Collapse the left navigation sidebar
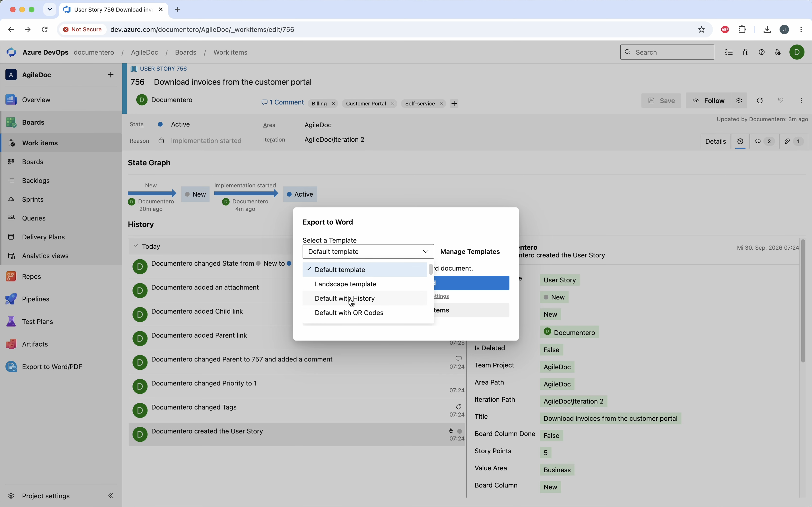Screen dimensions: 812x507 tap(111, 496)
